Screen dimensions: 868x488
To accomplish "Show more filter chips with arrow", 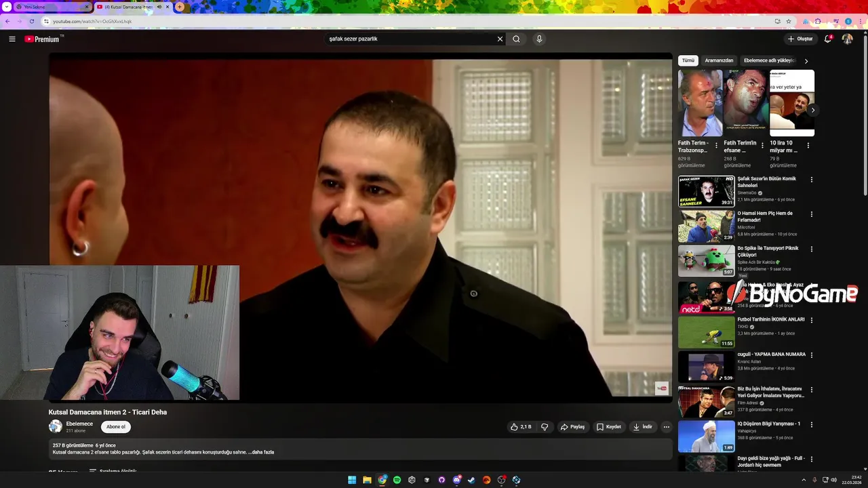I will (x=806, y=61).
